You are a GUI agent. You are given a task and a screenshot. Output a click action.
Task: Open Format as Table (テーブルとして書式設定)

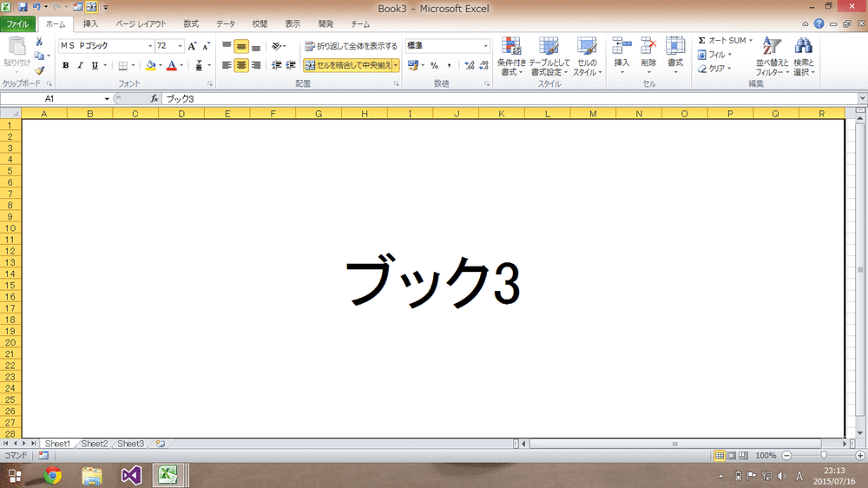[x=549, y=56]
